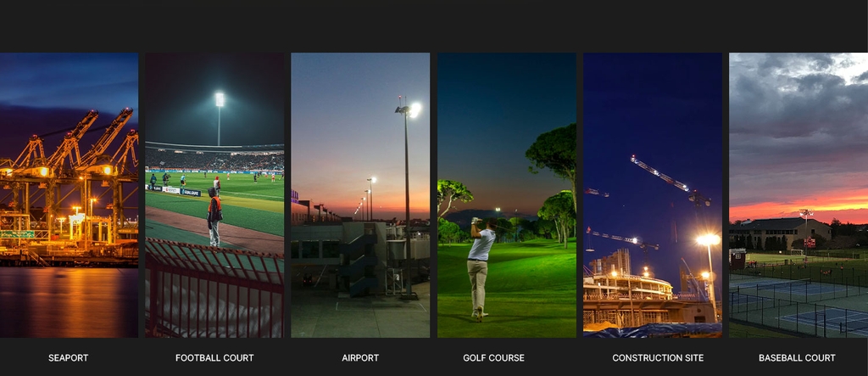Click the person in the orange vest on the sideline
Screen dimensions: 868x376
214,216
